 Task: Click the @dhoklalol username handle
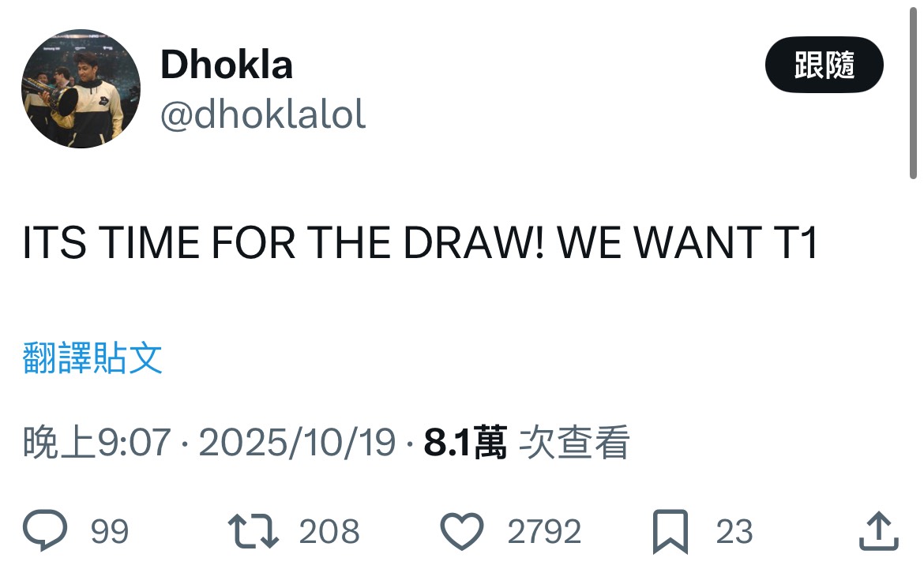(x=261, y=115)
